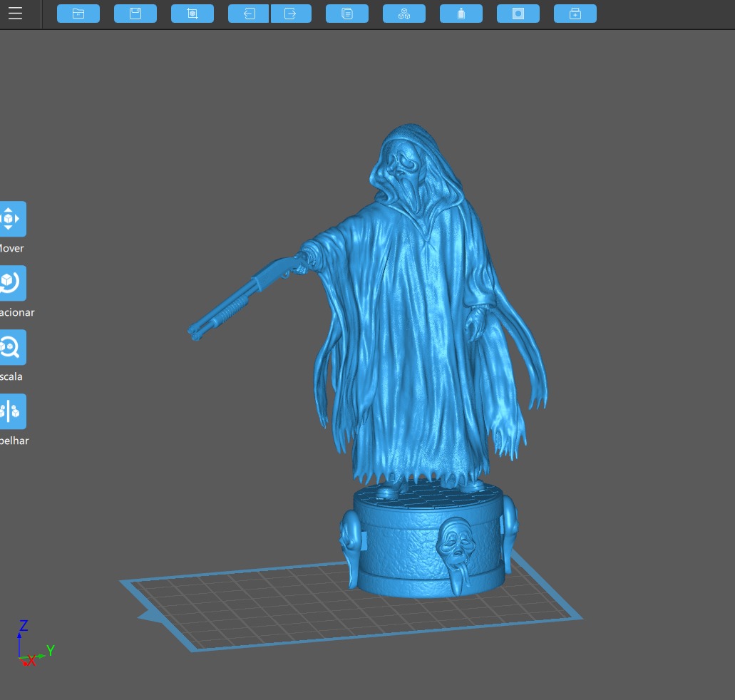Click the copy/clone model toolbar icon

pos(347,14)
